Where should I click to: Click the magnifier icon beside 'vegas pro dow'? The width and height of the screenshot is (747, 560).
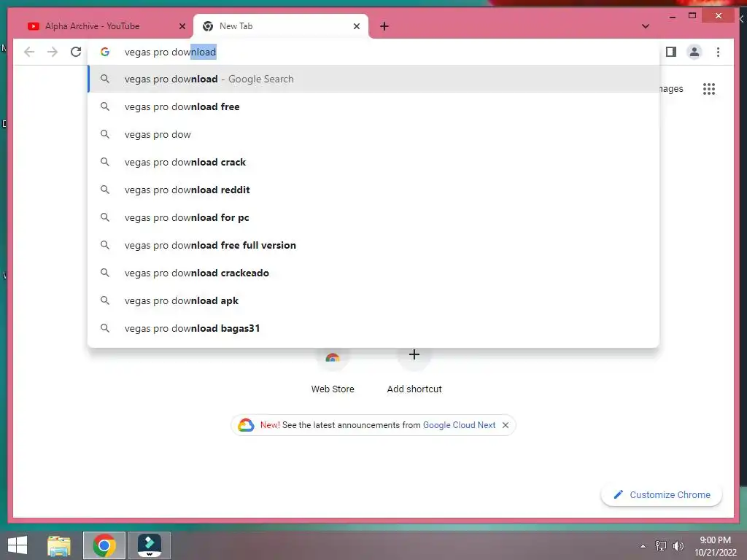[105, 134]
